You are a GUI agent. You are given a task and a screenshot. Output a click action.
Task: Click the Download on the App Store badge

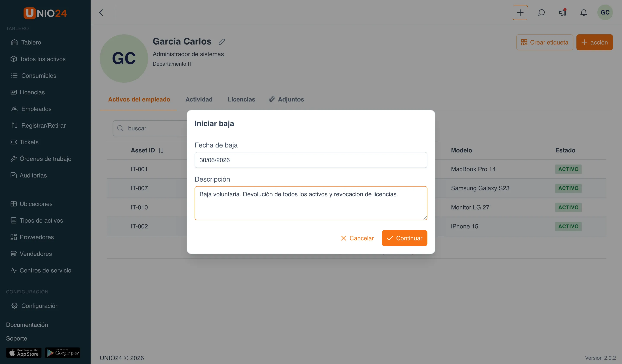[x=24, y=353]
